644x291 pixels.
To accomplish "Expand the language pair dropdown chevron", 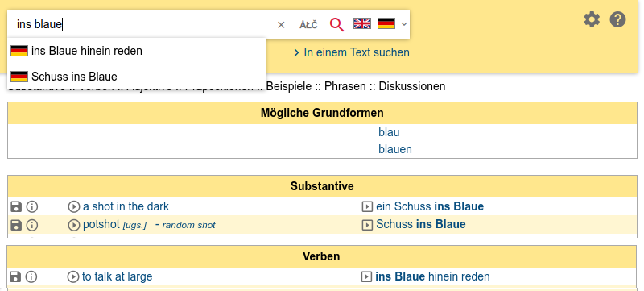I will coord(404,24).
